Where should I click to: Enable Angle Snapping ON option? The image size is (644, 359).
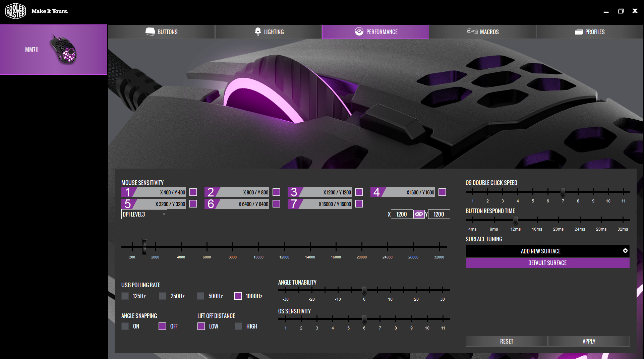click(125, 326)
